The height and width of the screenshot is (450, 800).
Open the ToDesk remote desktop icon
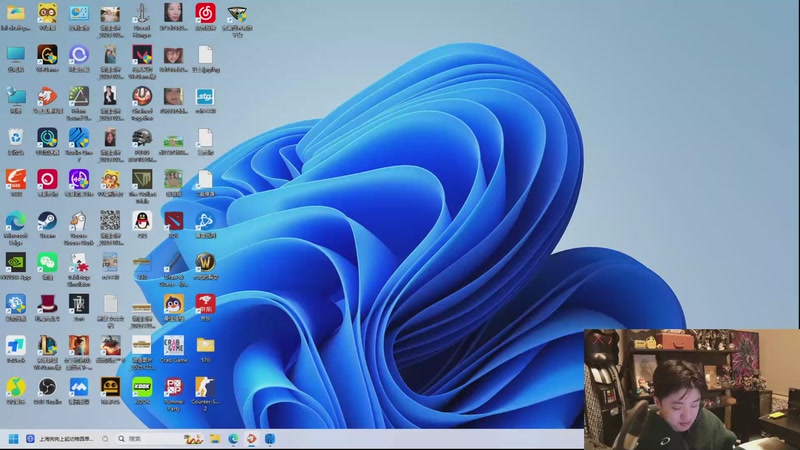point(16,345)
